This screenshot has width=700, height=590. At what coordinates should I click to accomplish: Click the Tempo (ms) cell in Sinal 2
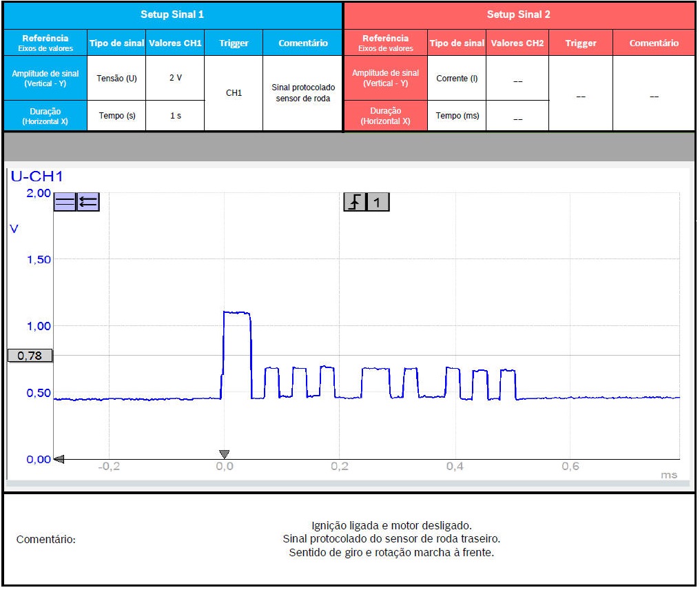point(457,116)
